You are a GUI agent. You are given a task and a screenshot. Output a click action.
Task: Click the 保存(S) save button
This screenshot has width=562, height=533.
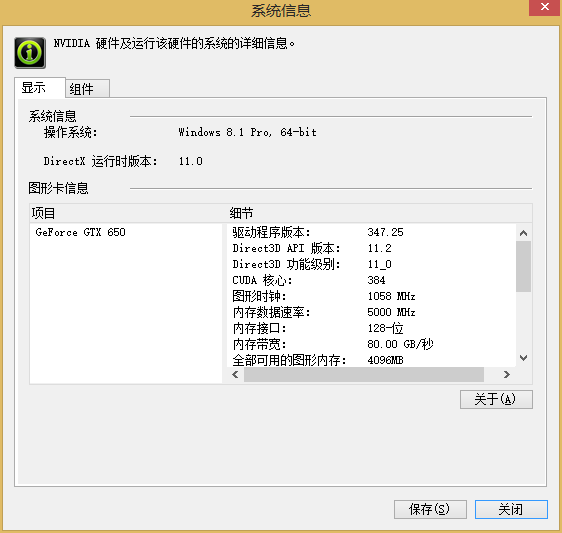click(x=430, y=509)
